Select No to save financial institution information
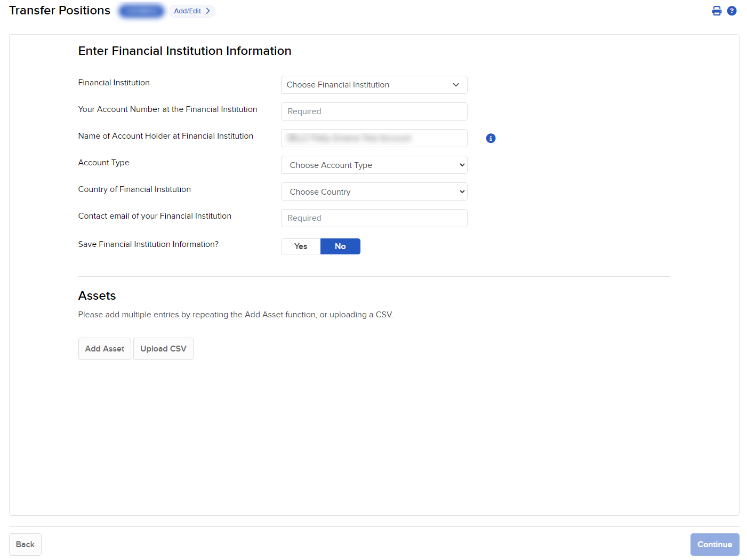 click(340, 246)
